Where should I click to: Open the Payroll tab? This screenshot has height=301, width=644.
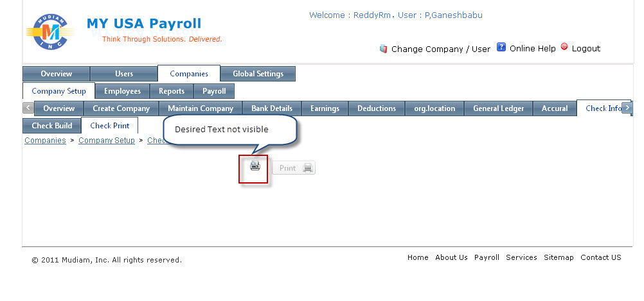point(214,91)
